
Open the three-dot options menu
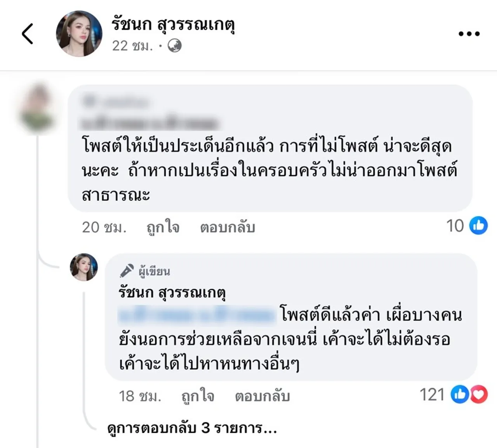pyautogui.click(x=469, y=33)
